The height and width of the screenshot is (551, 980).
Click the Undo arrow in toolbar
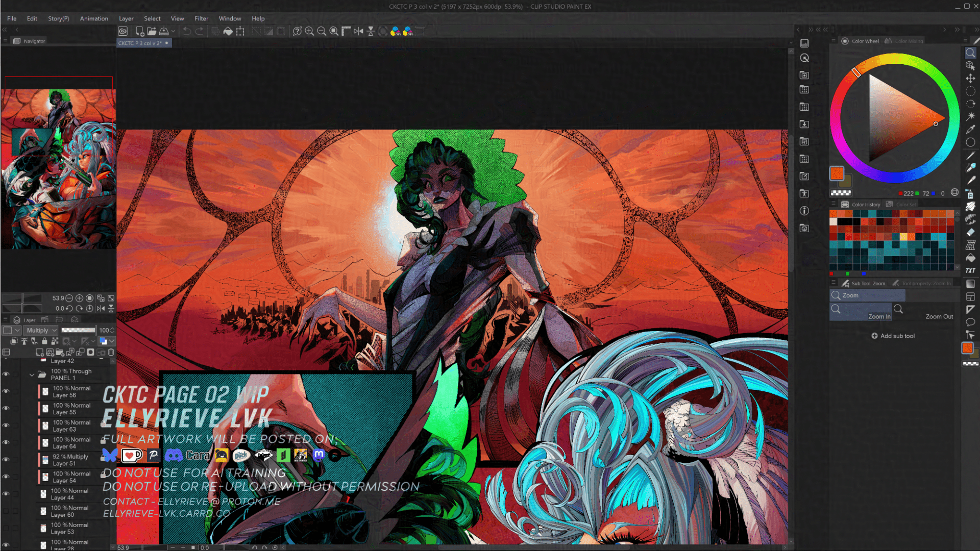pyautogui.click(x=187, y=31)
